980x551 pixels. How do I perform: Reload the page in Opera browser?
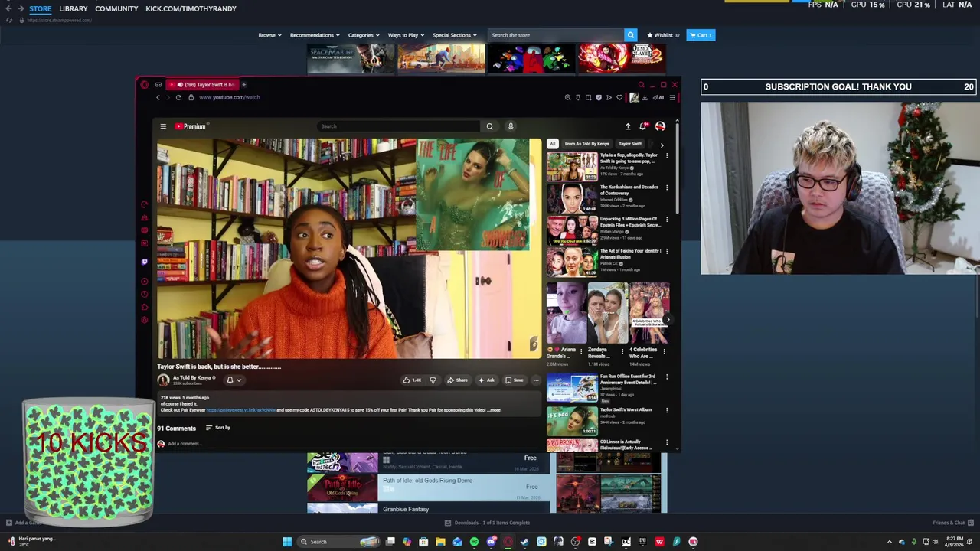(x=178, y=97)
